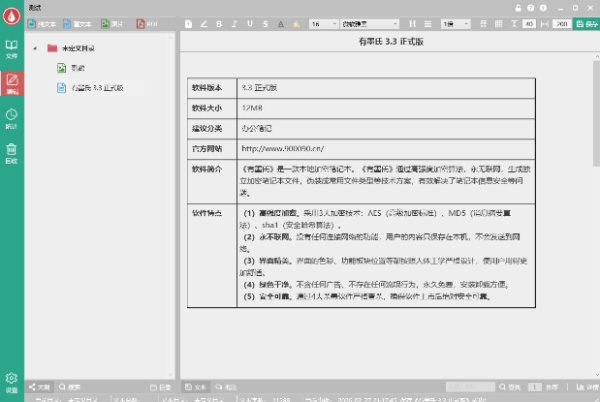Viewport: 600px width, 402px height.
Task: Click the insert horizontal line icon
Action: click(x=483, y=24)
